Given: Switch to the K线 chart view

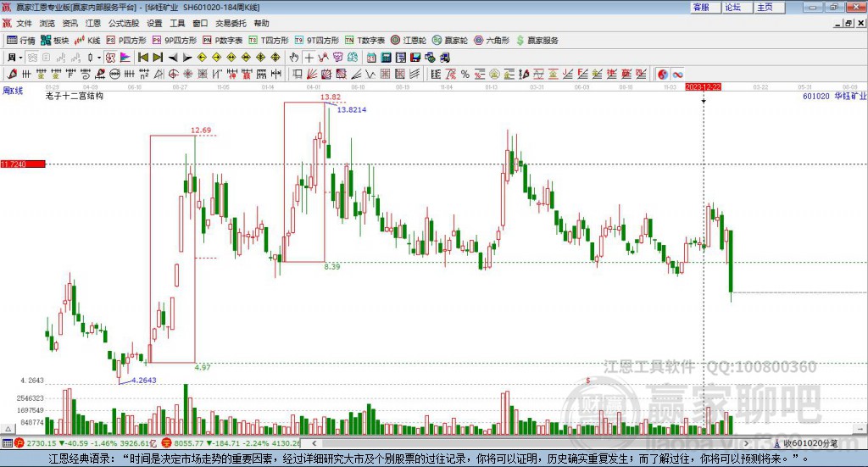Looking at the screenshot, I should pyautogui.click(x=87, y=41).
